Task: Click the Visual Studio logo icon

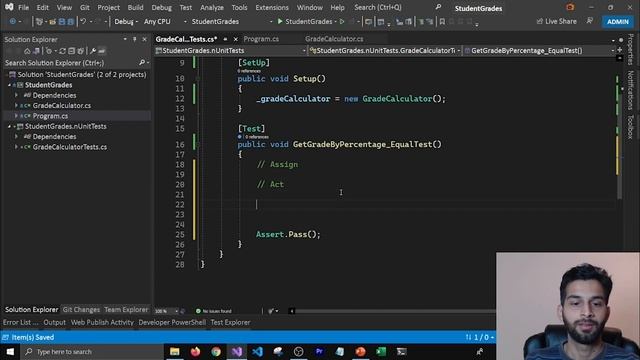Action: (9, 7)
